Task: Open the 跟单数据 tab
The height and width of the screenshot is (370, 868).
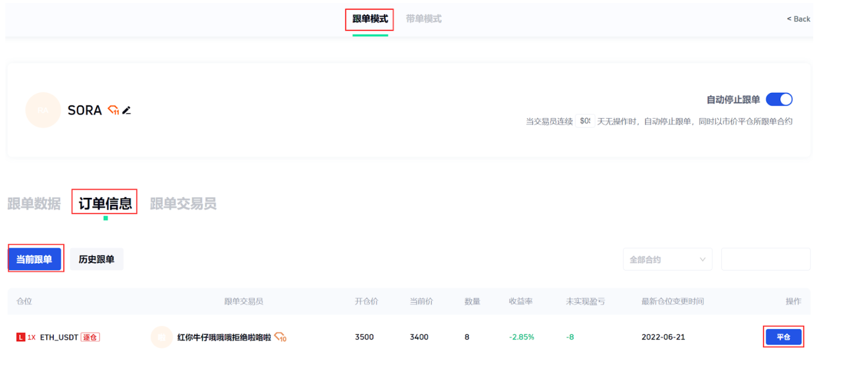Action: (x=34, y=204)
